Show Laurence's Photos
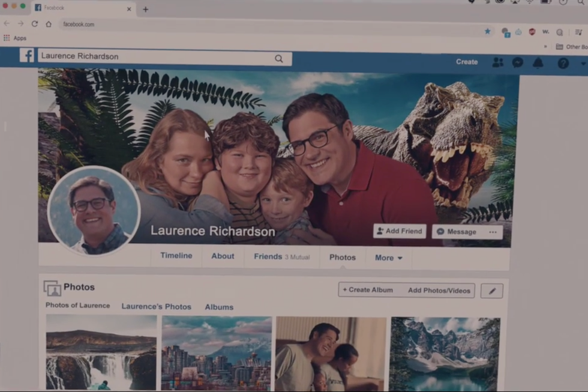 [157, 307]
